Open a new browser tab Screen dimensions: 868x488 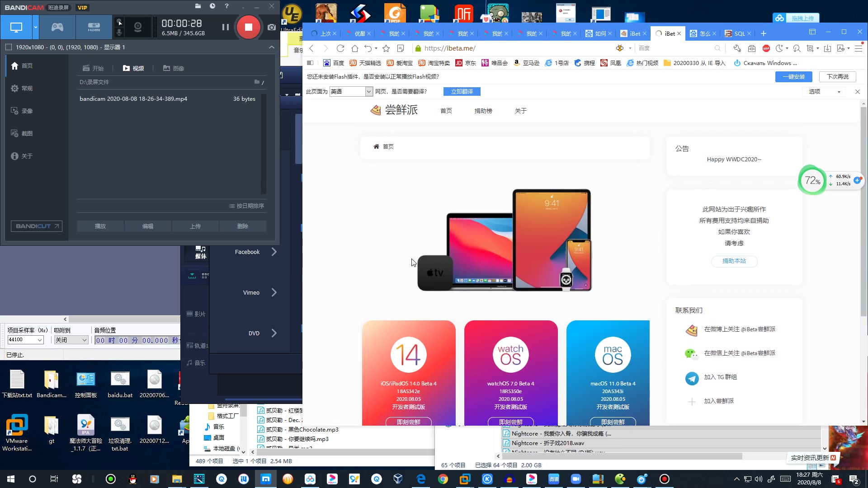(764, 33)
